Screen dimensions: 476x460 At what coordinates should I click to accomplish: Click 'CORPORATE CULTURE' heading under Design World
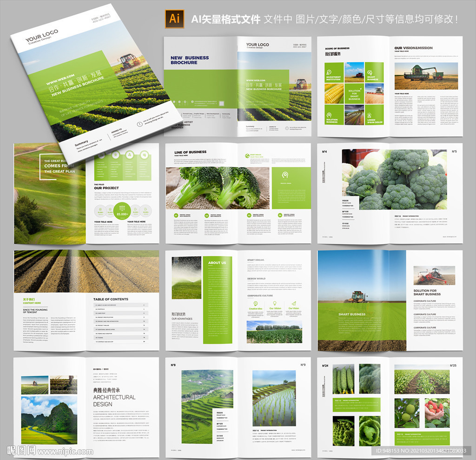coord(260,295)
